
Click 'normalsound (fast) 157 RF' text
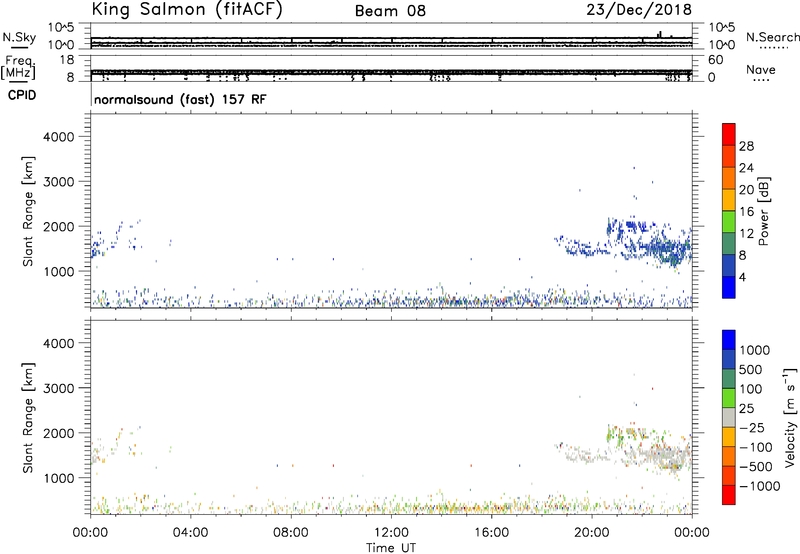(180, 99)
